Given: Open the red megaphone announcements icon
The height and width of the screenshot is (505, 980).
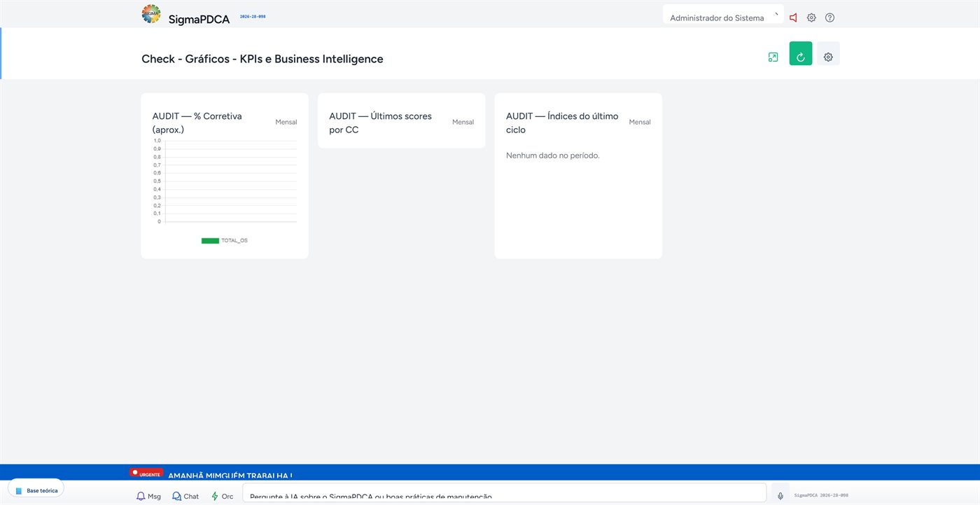Looking at the screenshot, I should 793,18.
